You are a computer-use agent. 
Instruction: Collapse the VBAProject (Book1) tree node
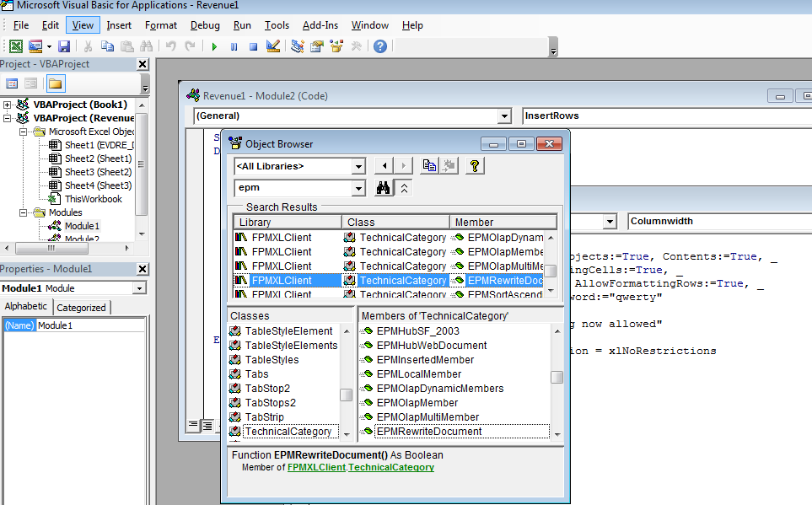[7, 105]
